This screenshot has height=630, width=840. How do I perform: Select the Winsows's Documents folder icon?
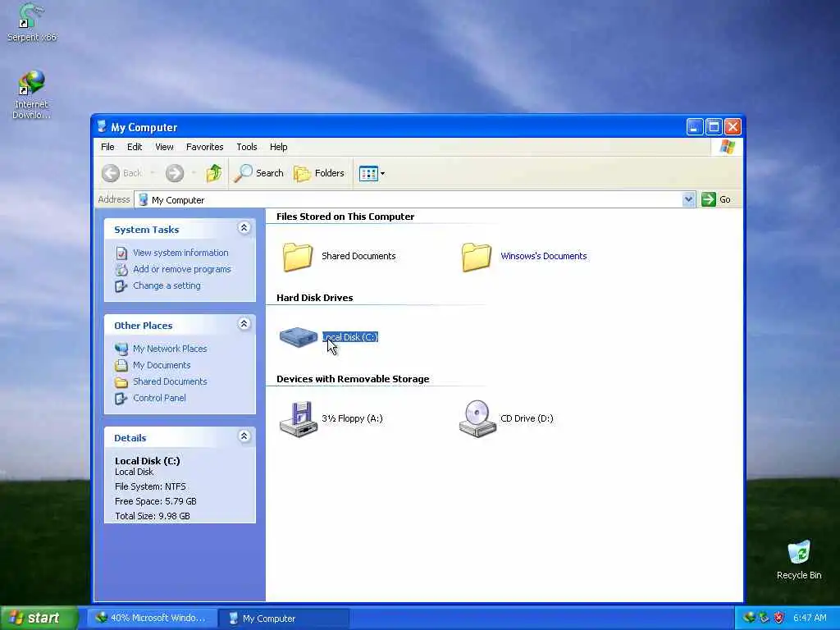click(x=477, y=257)
